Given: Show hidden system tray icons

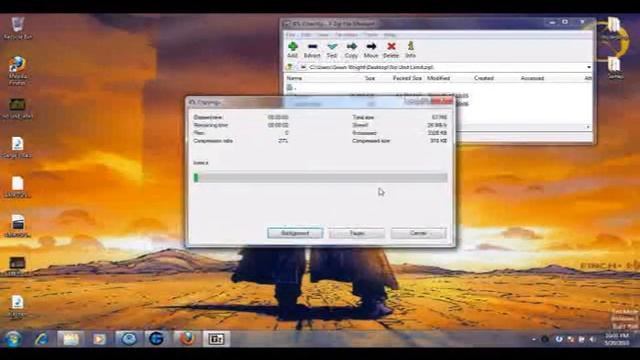Looking at the screenshot, I should click(534, 339).
